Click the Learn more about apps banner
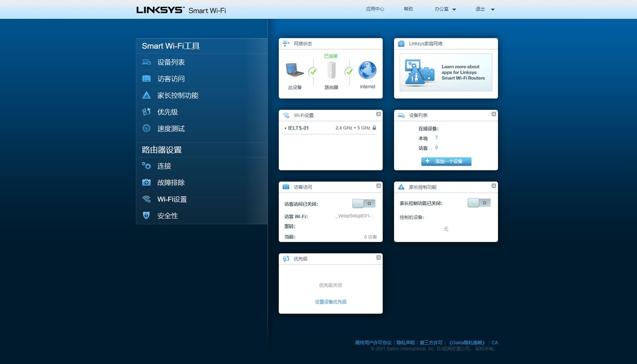The image size is (637, 364). (446, 72)
